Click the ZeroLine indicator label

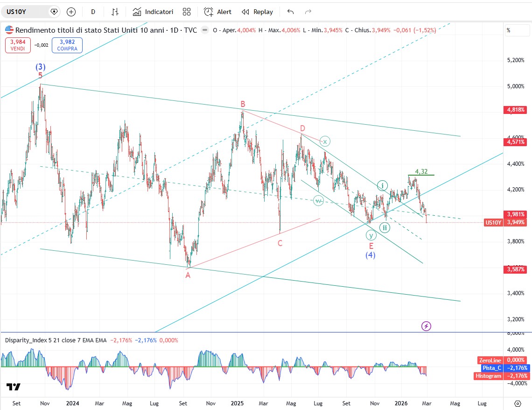click(x=490, y=360)
